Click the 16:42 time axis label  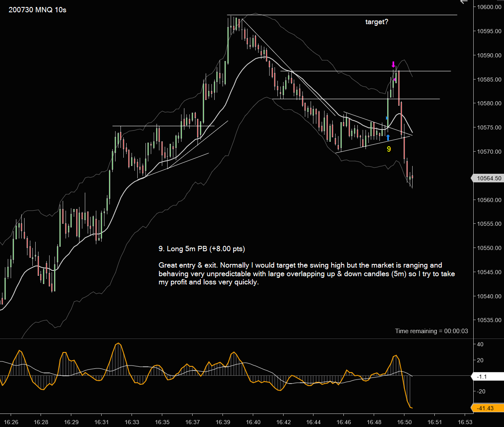click(x=284, y=422)
